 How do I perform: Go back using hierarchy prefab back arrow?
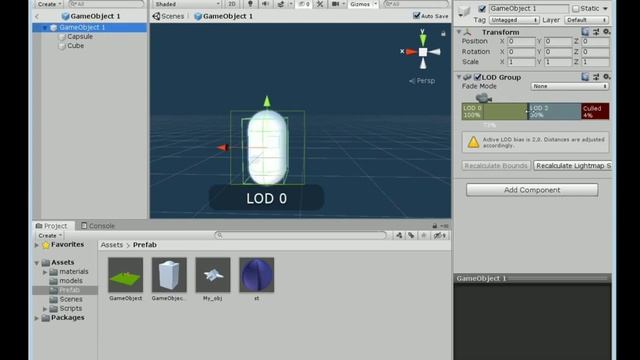coord(37,16)
